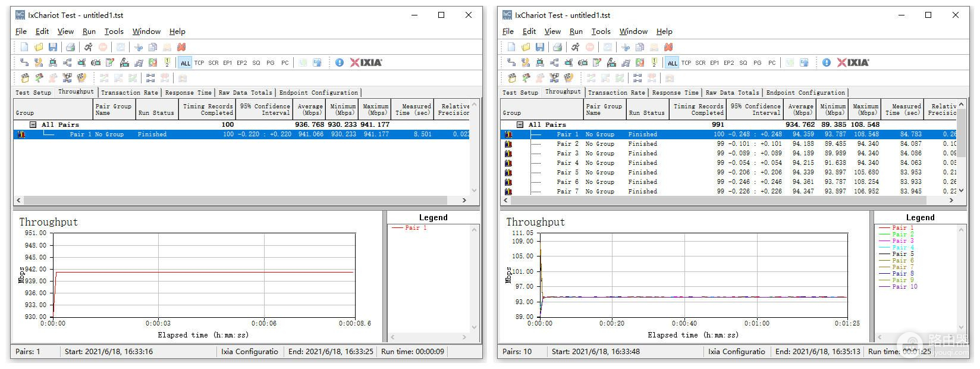Click the Save disk icon in right window

click(540, 47)
